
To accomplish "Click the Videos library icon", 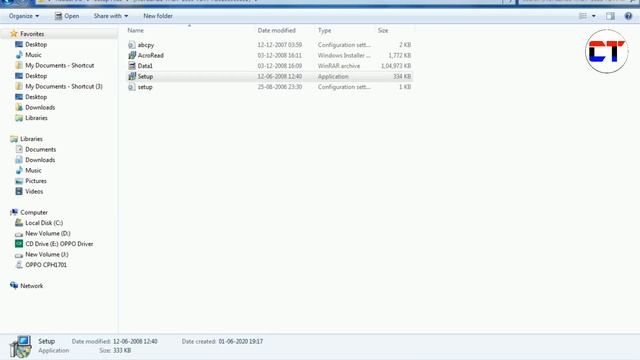I will pyautogui.click(x=19, y=191).
